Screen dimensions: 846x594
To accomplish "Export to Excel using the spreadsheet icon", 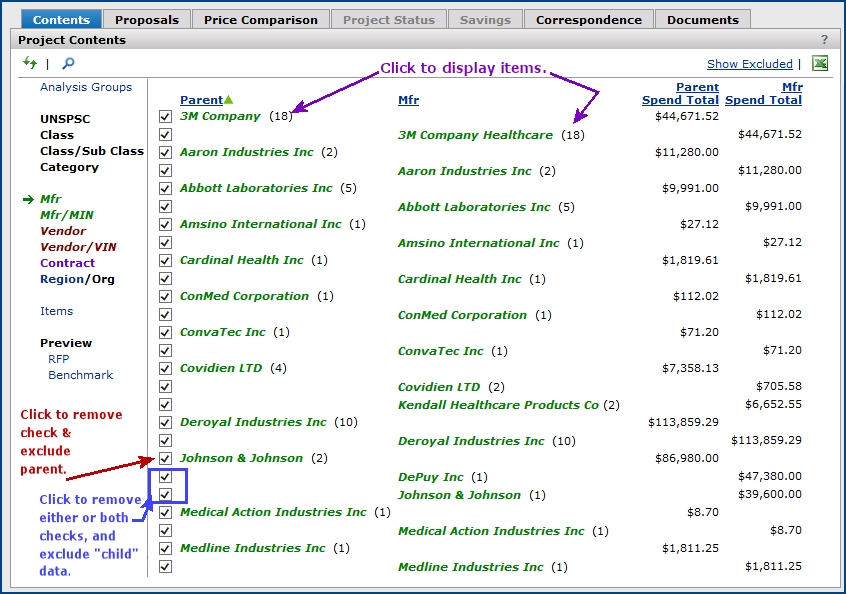I will (820, 64).
